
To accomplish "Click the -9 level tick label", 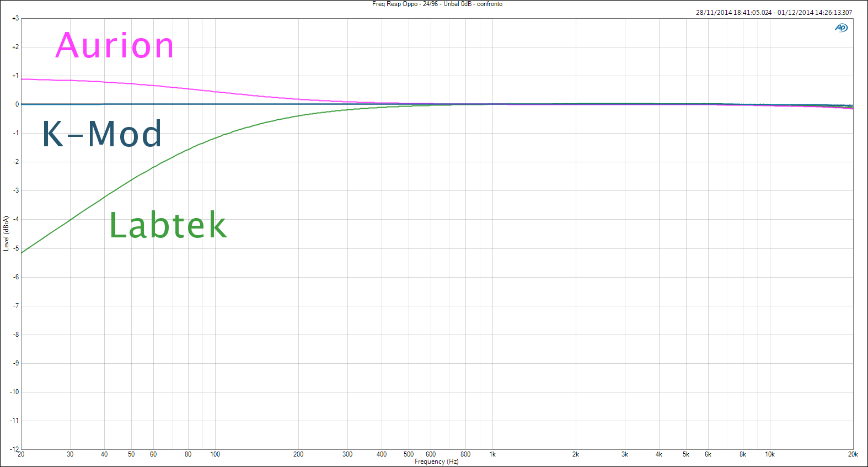I will [16, 363].
